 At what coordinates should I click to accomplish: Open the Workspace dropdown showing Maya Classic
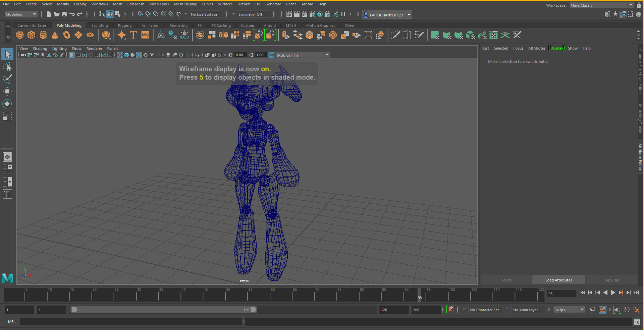tap(600, 5)
